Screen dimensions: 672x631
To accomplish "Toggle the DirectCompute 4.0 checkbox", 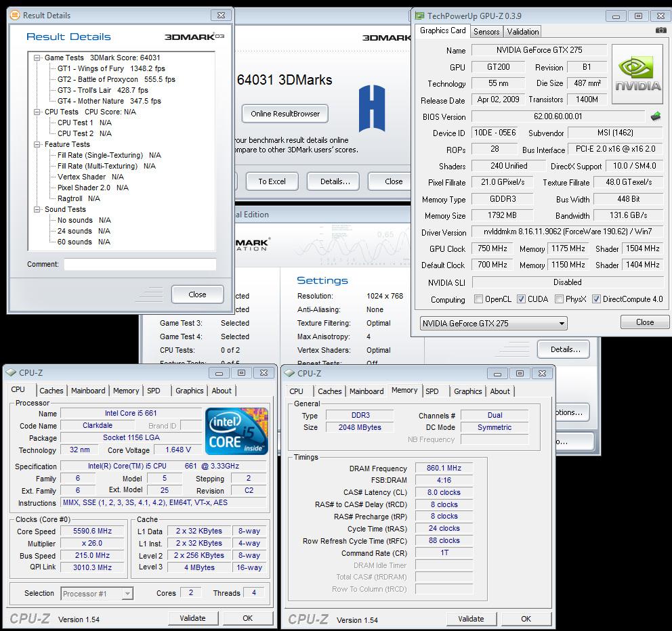I will pos(596,299).
